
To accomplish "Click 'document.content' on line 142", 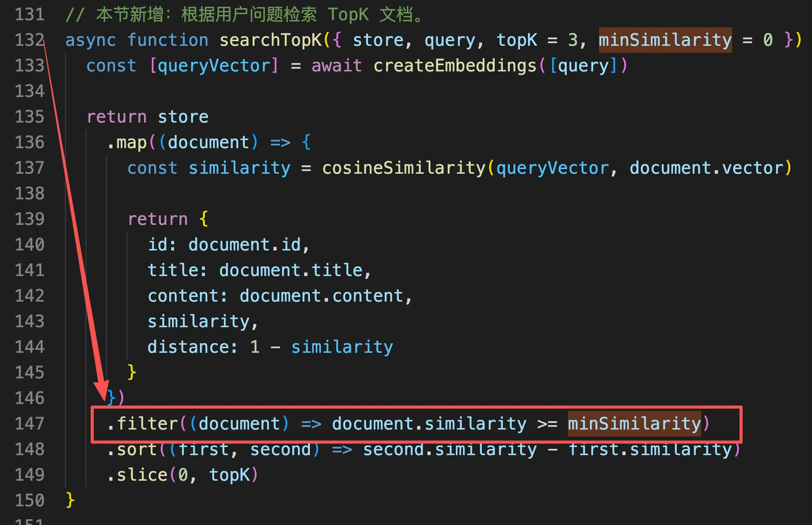I will 321,296.
